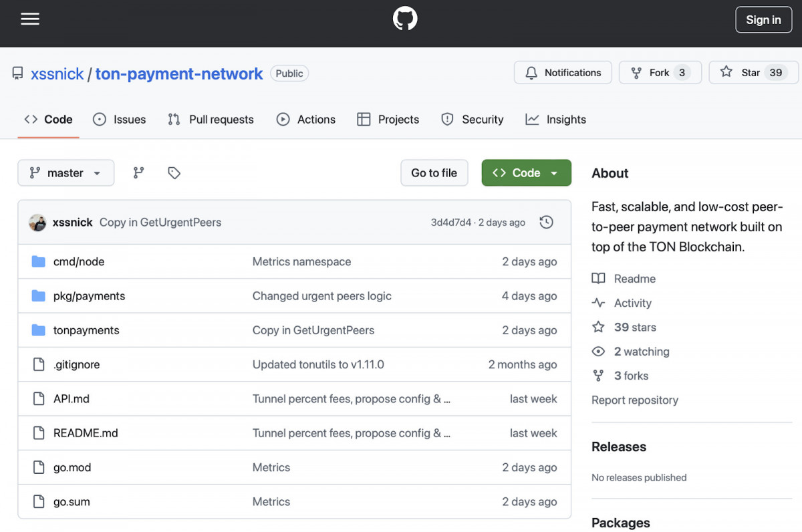Open the hamburger navigation menu
This screenshot has height=532, width=802.
30,19
